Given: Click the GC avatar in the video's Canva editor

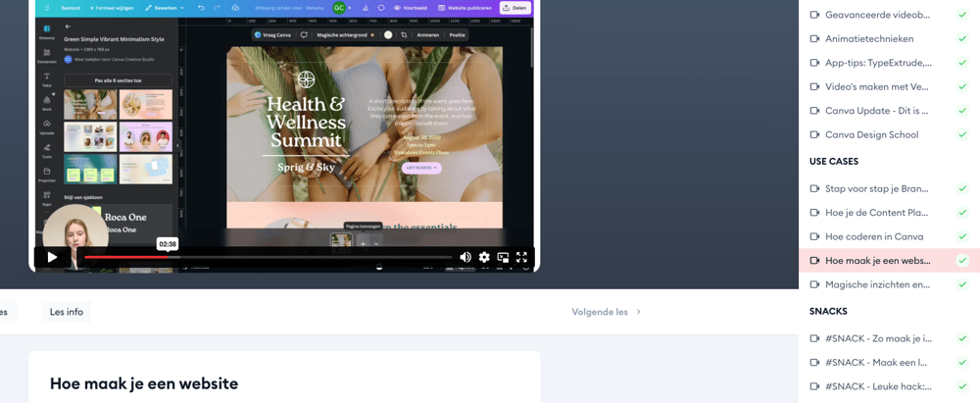Looking at the screenshot, I should 339,8.
